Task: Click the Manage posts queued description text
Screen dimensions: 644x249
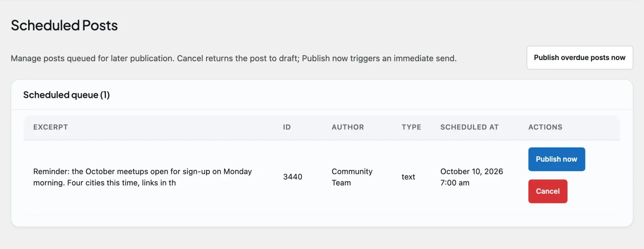Action: click(233, 58)
